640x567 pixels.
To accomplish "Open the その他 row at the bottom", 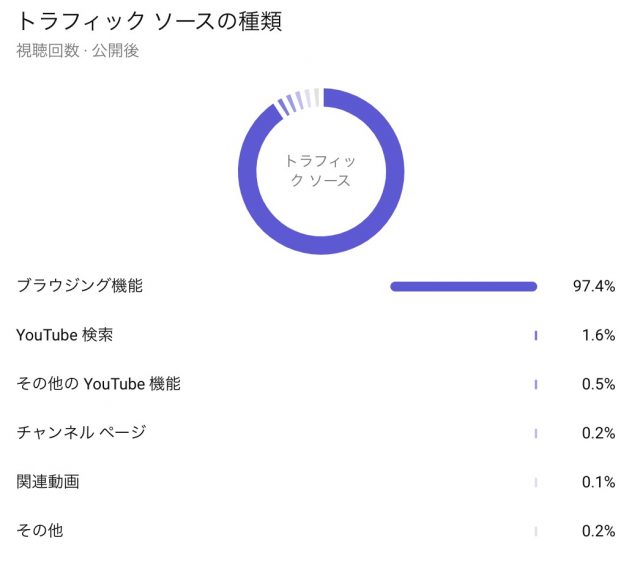I will 40,531.
